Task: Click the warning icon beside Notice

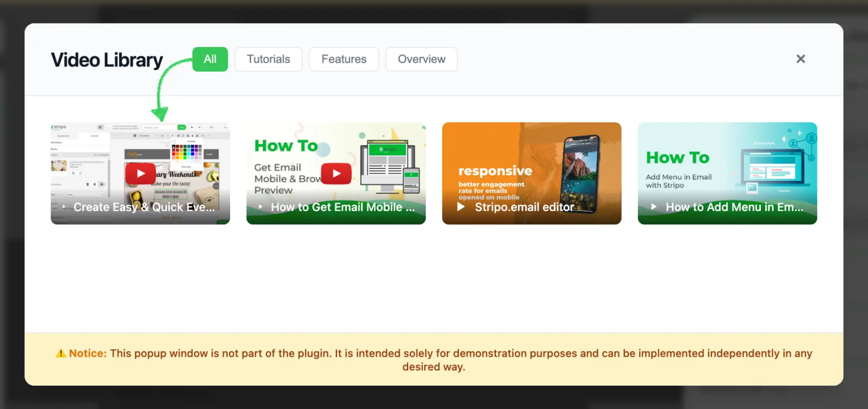Action: 61,353
